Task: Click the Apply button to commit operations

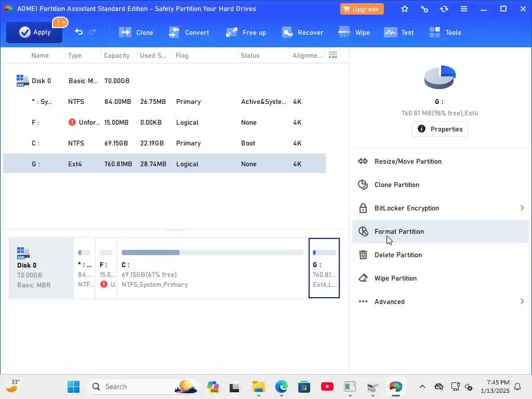Action: coord(34,32)
